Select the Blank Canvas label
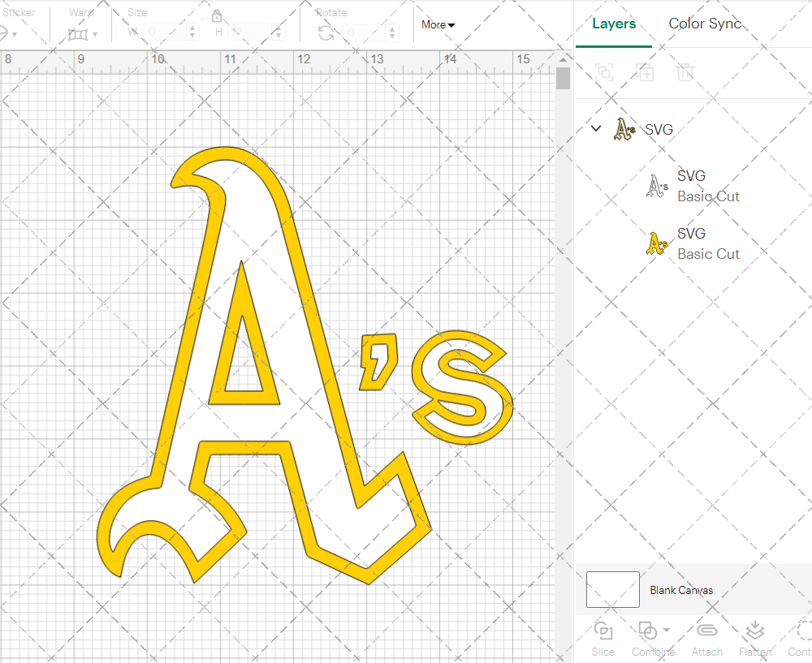The image size is (812, 663). (x=681, y=590)
